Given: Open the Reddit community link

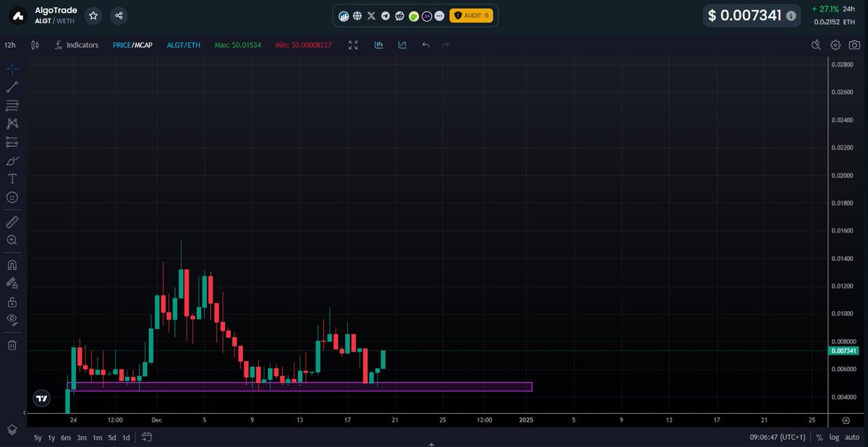Looking at the screenshot, I should pyautogui.click(x=399, y=15).
